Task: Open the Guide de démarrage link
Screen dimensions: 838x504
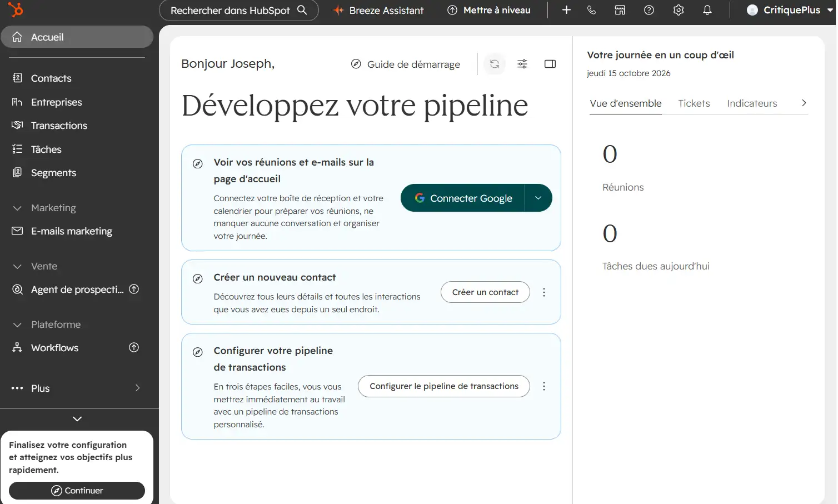Action: [406, 64]
